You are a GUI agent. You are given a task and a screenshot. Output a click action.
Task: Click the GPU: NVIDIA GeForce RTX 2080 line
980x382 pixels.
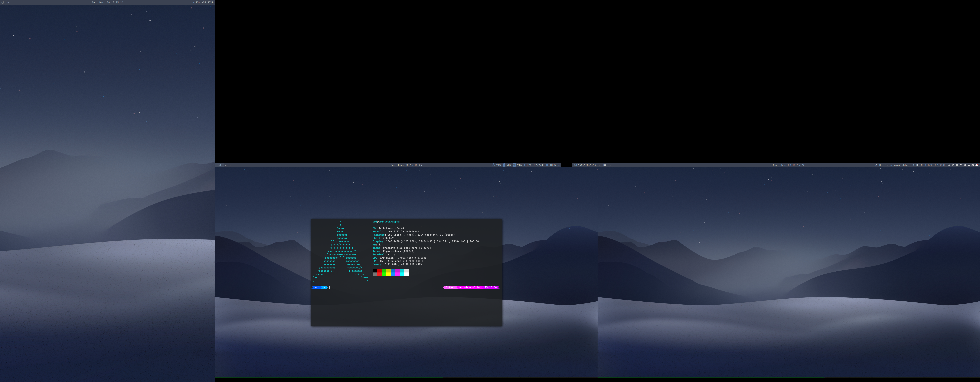(x=398, y=261)
